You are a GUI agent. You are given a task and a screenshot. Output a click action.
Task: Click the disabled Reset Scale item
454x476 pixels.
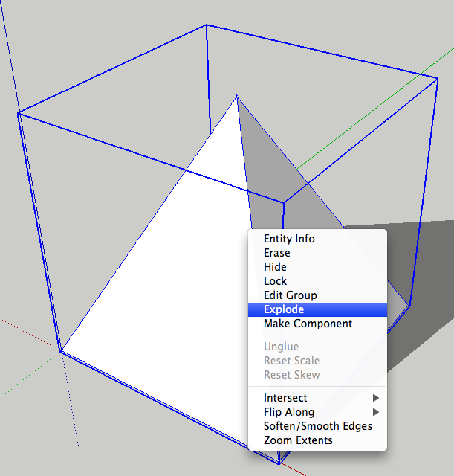291,361
